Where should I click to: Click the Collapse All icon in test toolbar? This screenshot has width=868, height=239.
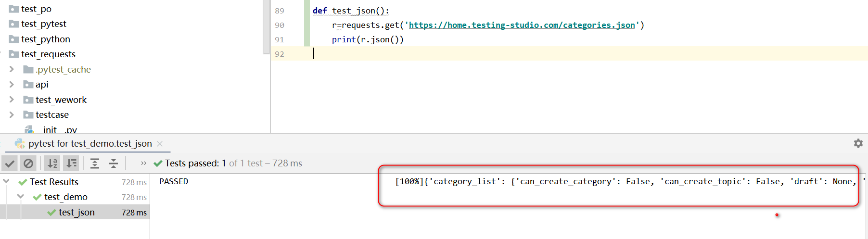(114, 164)
